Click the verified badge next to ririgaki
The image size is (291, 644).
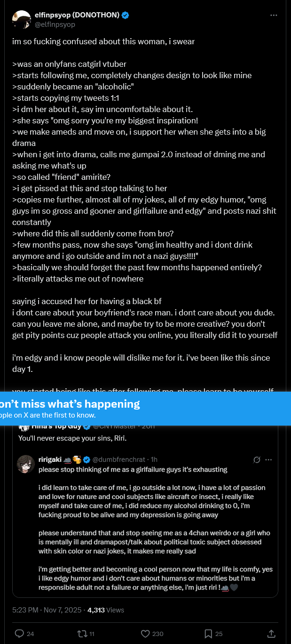[x=86, y=459]
